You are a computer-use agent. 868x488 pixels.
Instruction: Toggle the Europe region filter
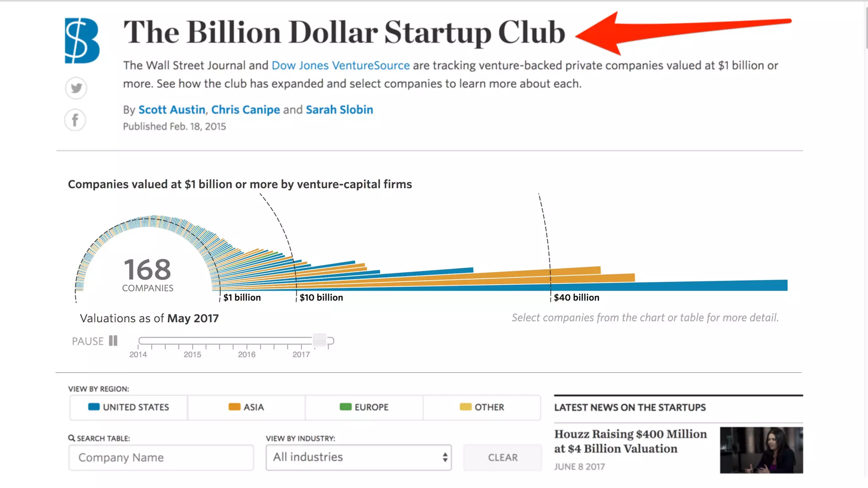pyautogui.click(x=364, y=407)
